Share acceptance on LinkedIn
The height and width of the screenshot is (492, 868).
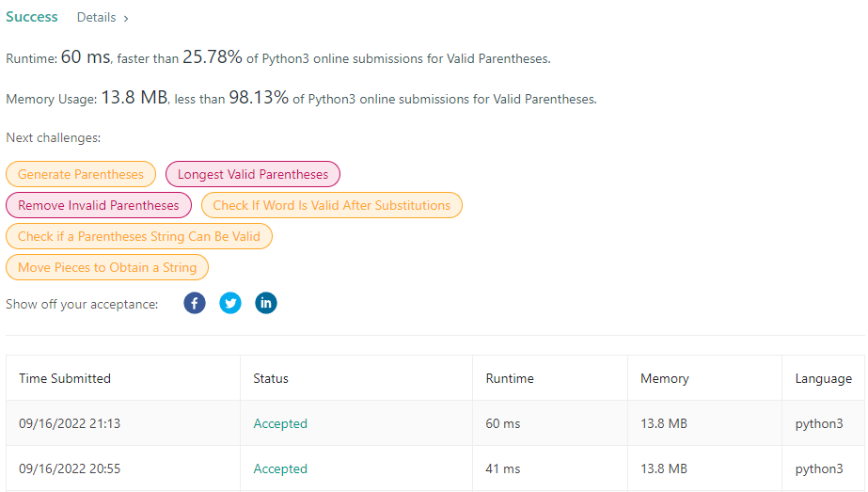[x=266, y=303]
